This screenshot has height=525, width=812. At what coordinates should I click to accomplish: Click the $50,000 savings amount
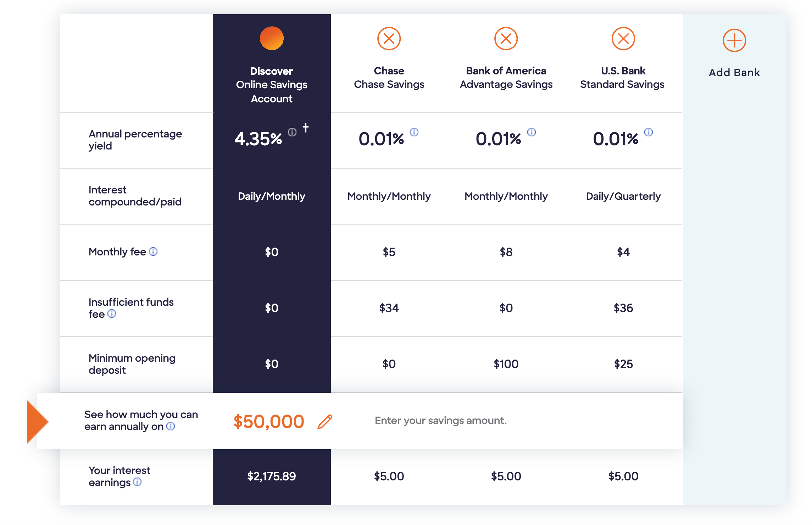pyautogui.click(x=268, y=422)
